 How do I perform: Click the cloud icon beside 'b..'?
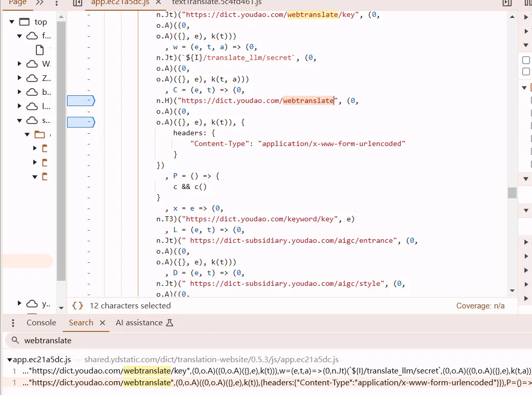(32, 92)
